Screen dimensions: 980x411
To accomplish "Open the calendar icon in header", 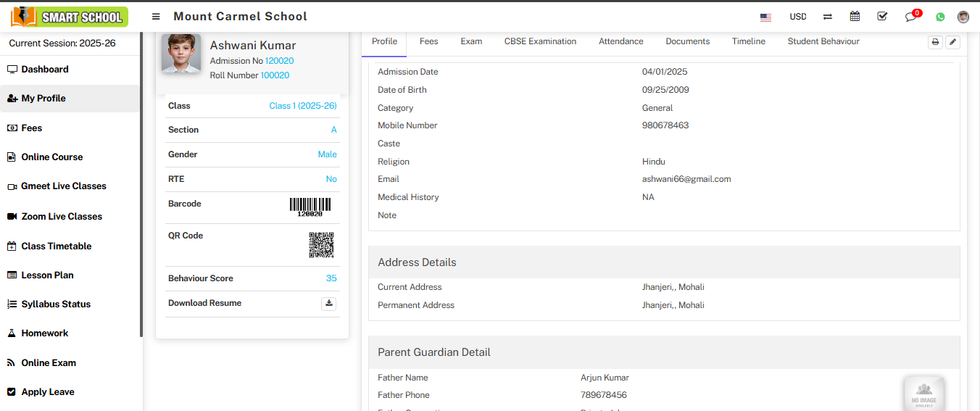I will point(855,17).
